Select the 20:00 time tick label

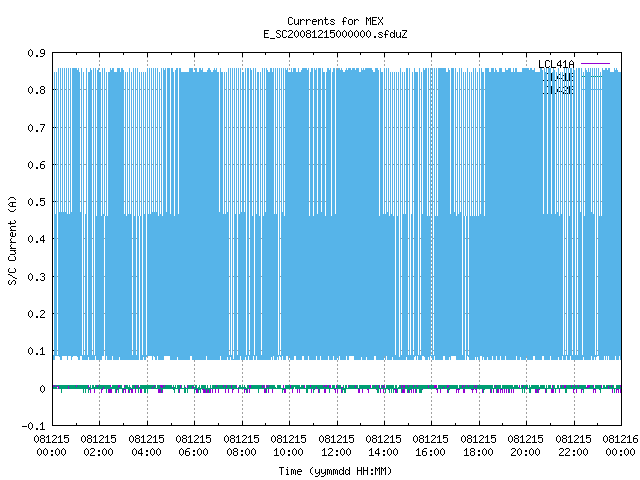click(x=525, y=446)
